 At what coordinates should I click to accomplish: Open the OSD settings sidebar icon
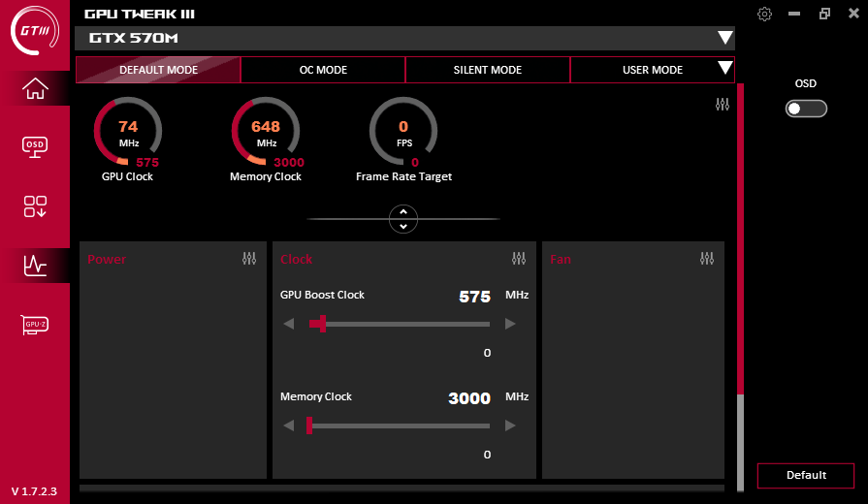click(35, 147)
